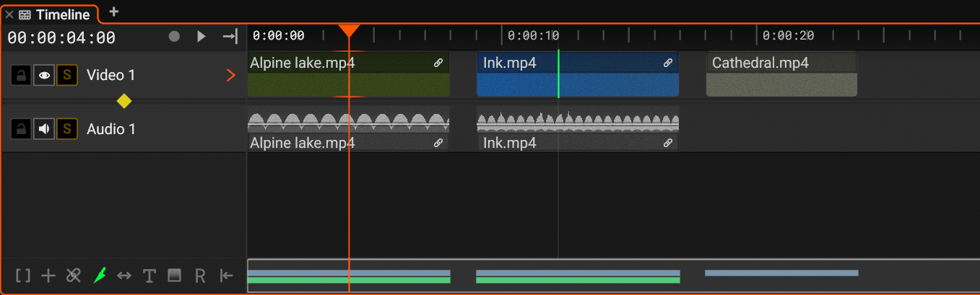
Task: Click the plus icon to add track
Action: point(48,276)
